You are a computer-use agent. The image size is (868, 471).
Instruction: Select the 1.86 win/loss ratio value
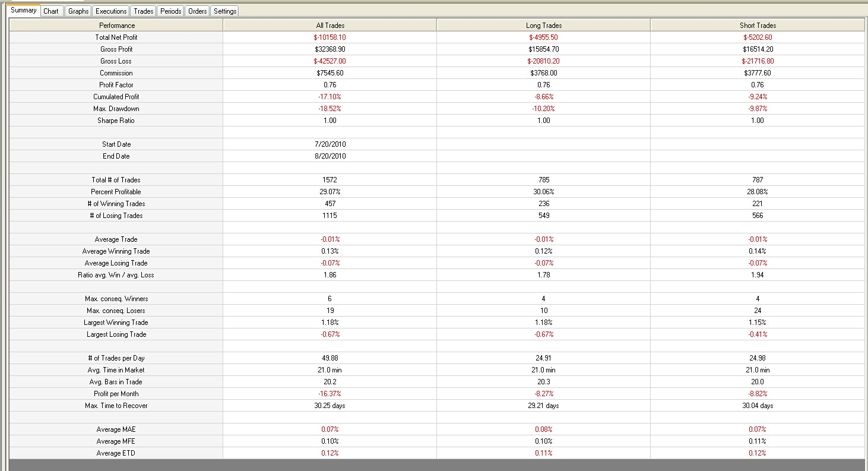[330, 275]
